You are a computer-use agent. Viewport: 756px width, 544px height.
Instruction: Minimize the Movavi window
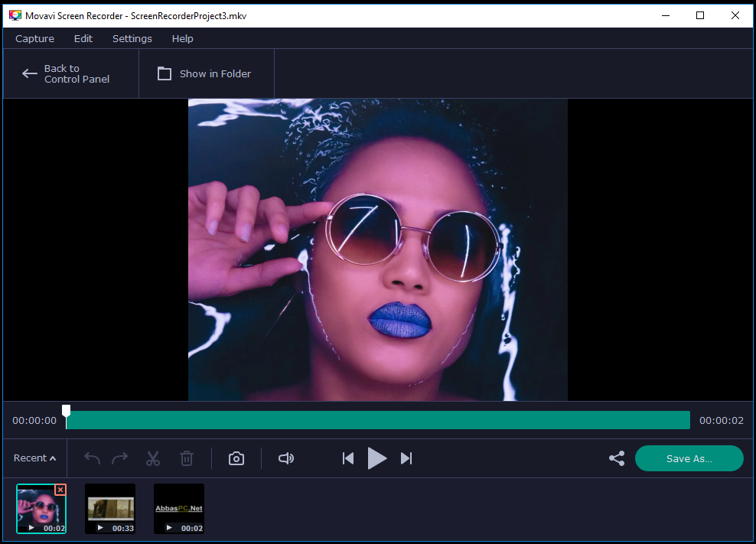coord(666,15)
